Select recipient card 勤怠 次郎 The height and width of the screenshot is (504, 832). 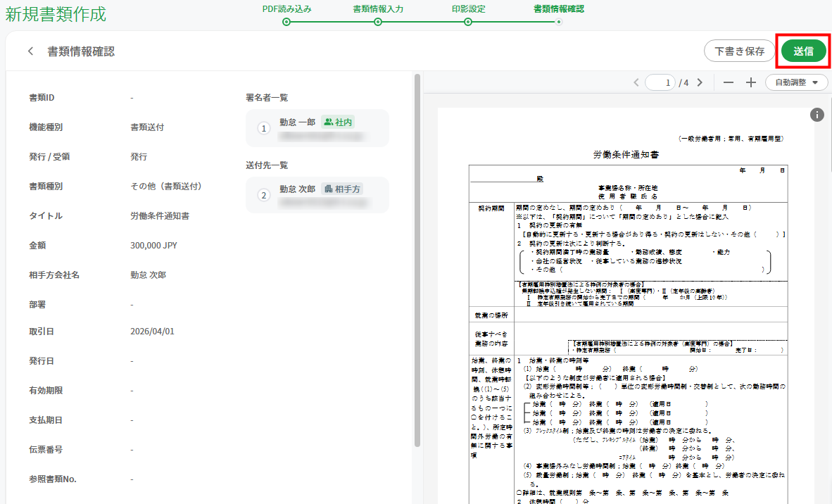pyautogui.click(x=317, y=195)
